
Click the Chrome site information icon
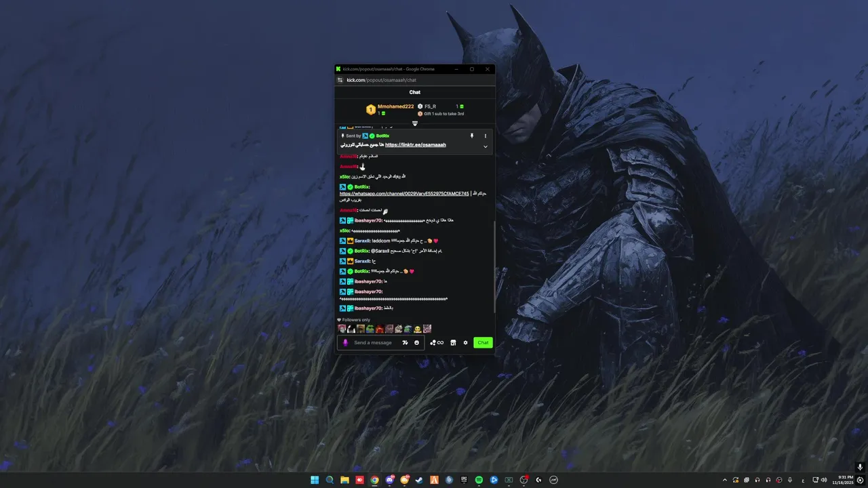pyautogui.click(x=340, y=80)
